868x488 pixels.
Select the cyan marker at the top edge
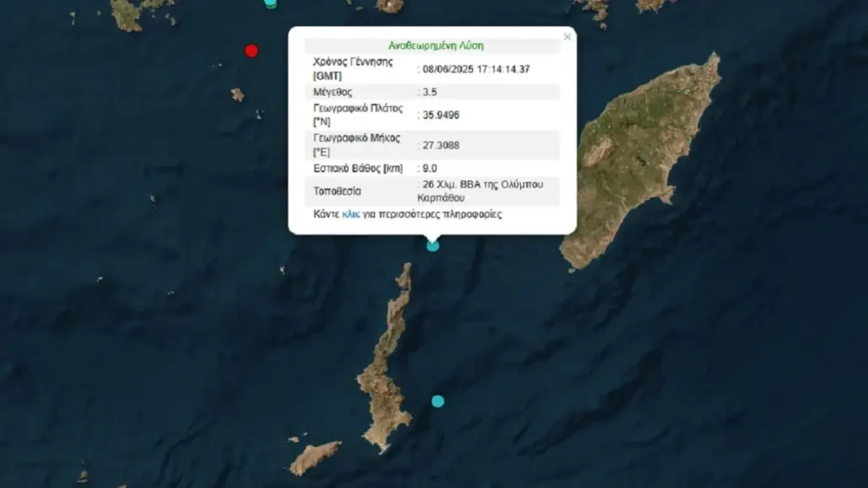(x=271, y=2)
